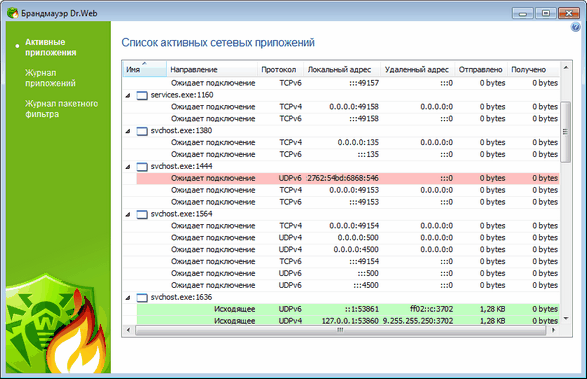Select the svchost.exe:1564 window icon
Viewport: 587px width, 379px height.
142,214
